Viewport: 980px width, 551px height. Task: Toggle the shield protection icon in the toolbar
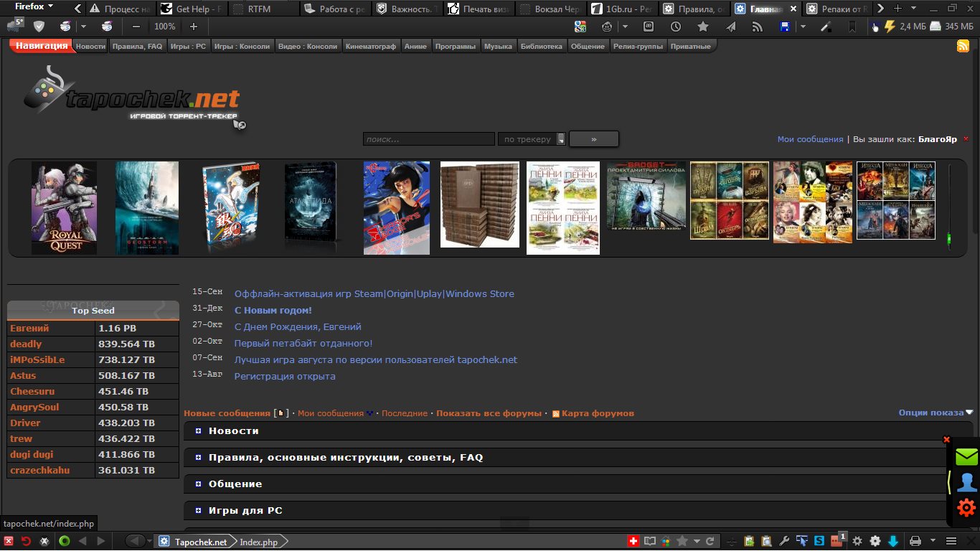[x=39, y=26]
